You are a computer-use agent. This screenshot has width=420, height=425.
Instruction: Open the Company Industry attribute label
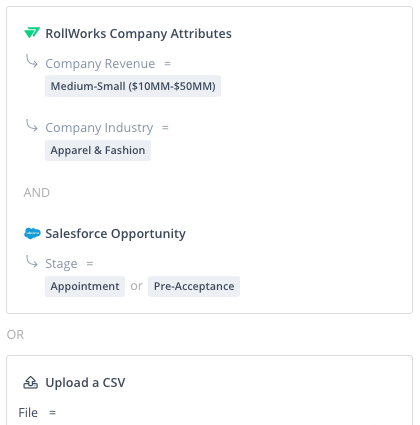[99, 128]
